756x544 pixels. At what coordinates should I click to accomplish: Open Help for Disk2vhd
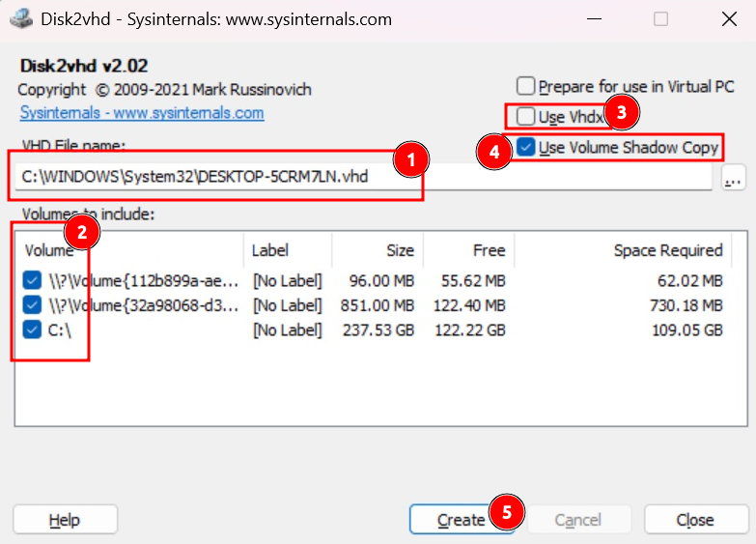tap(65, 520)
